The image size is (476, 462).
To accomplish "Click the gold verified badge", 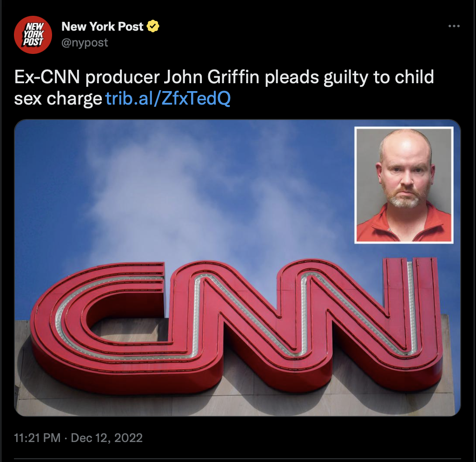I will tap(152, 26).
